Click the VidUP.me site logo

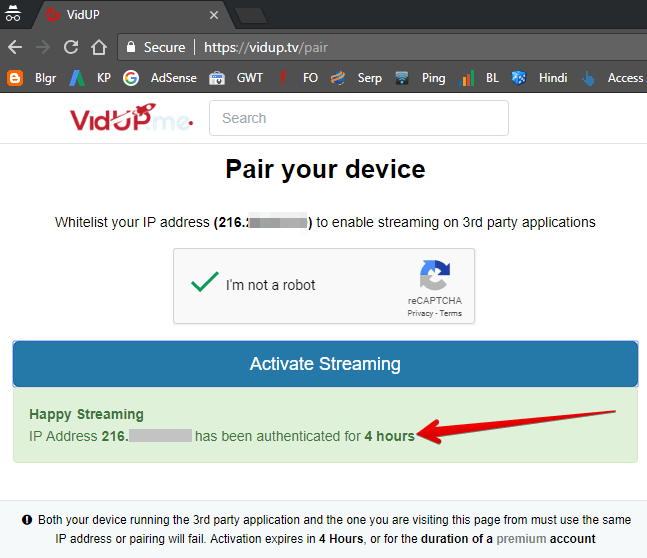[x=131, y=118]
